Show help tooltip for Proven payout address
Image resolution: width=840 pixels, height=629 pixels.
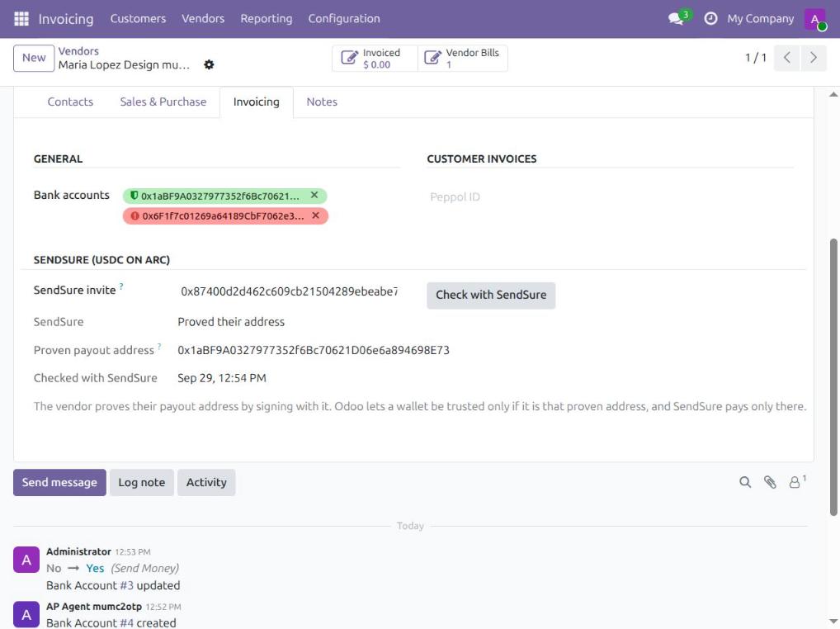(159, 347)
